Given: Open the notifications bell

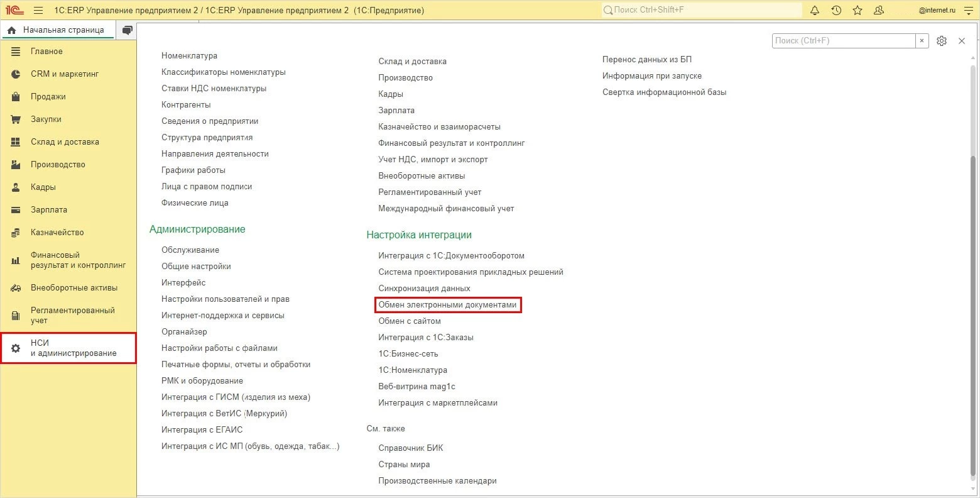Looking at the screenshot, I should pos(815,10).
